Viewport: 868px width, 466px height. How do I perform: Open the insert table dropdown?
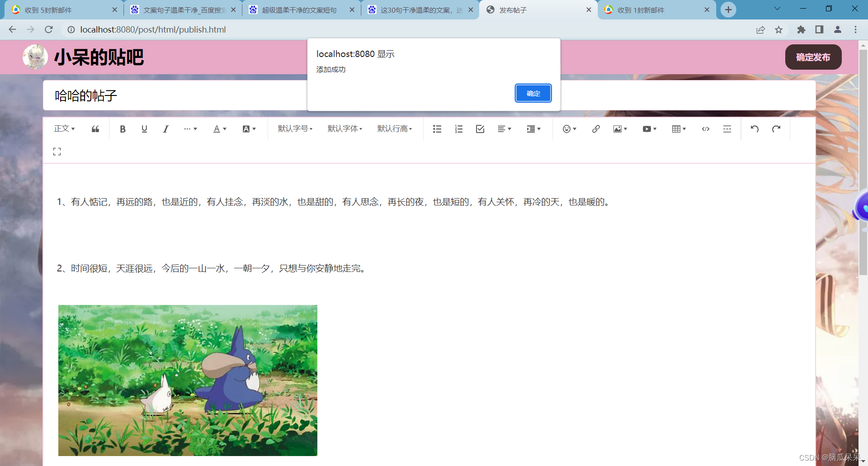pos(679,129)
